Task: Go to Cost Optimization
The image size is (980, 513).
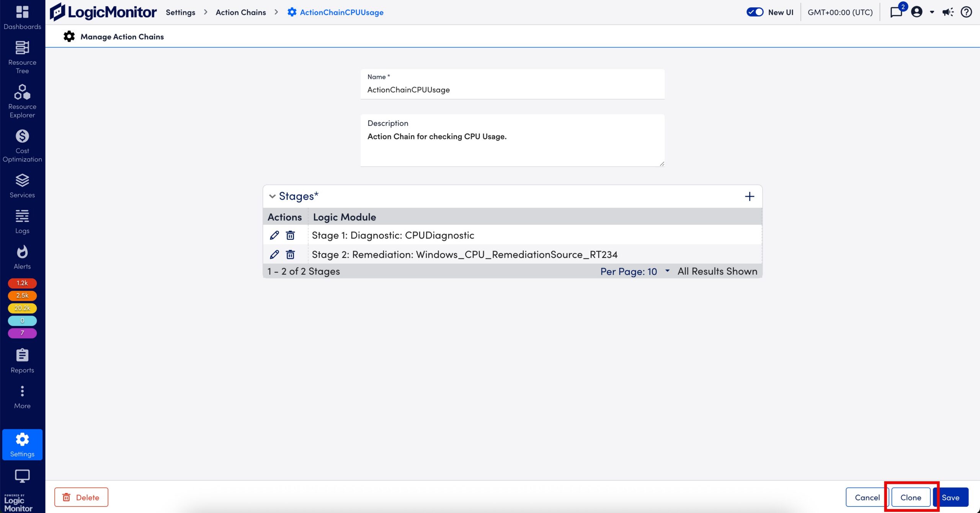Action: click(x=22, y=146)
